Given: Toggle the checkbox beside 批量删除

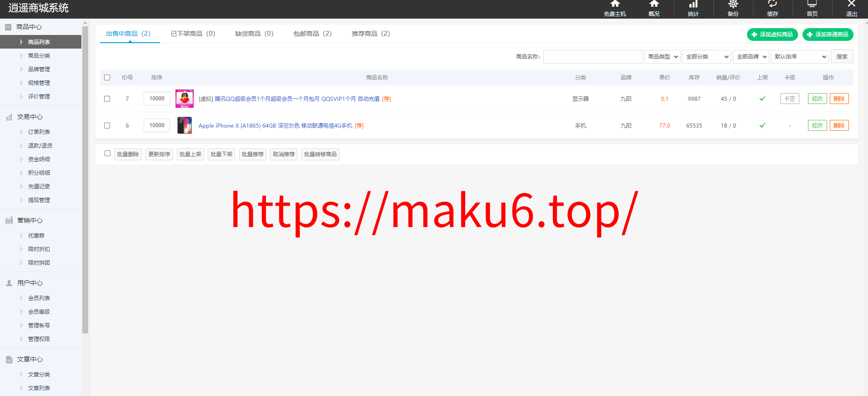Looking at the screenshot, I should coord(108,153).
